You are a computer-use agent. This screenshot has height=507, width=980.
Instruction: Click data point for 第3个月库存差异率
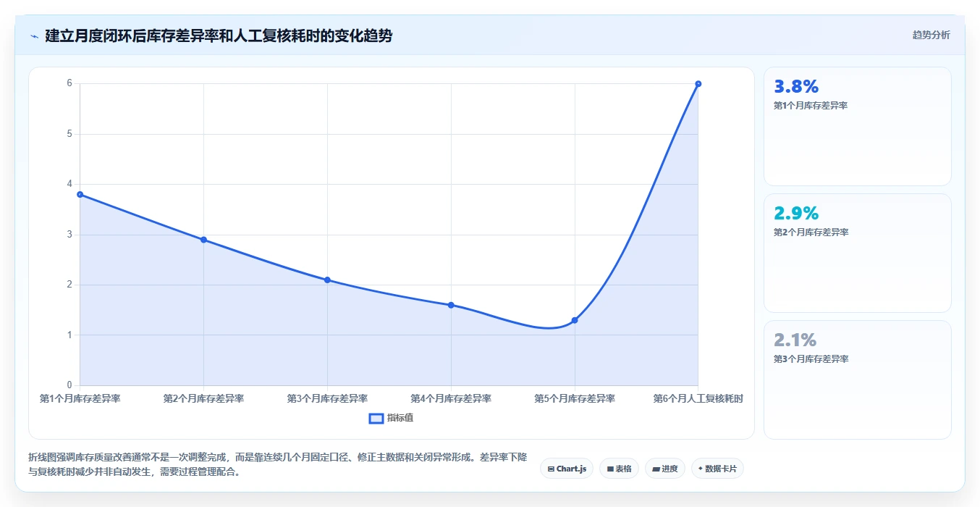tap(327, 280)
